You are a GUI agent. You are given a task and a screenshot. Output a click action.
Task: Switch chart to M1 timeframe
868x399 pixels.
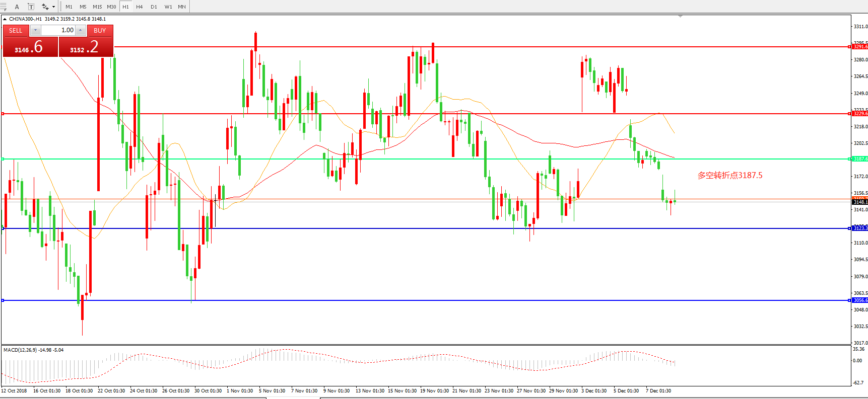coord(69,7)
